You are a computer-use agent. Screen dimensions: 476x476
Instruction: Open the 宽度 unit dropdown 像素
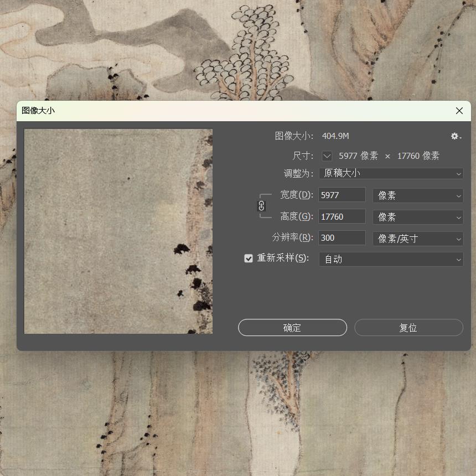point(418,195)
